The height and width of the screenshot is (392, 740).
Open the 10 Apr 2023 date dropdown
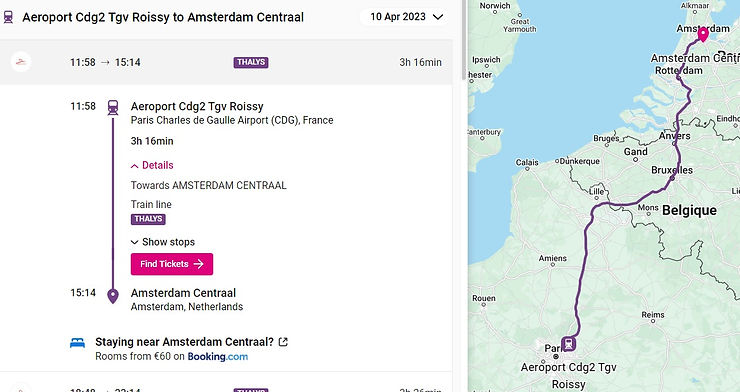coord(406,17)
